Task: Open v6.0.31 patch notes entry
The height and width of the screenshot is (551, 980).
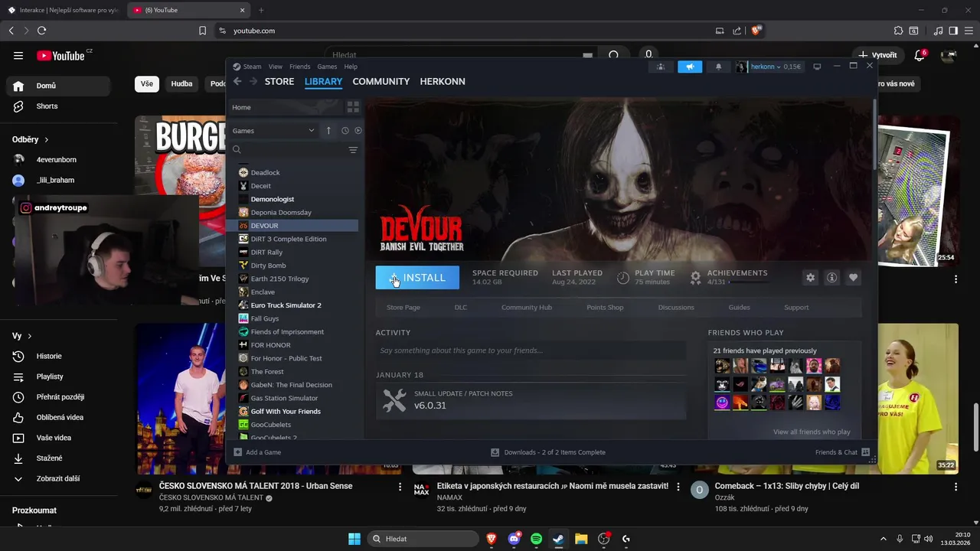Action: click(x=531, y=400)
